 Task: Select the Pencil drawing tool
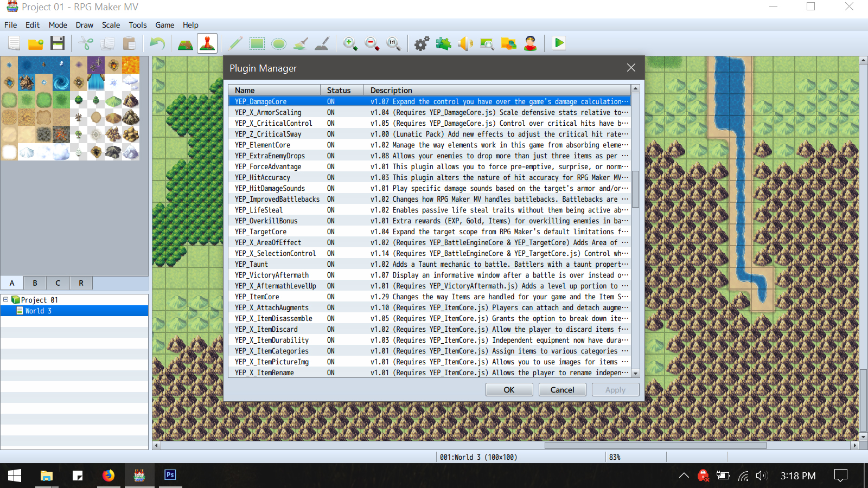click(x=235, y=43)
